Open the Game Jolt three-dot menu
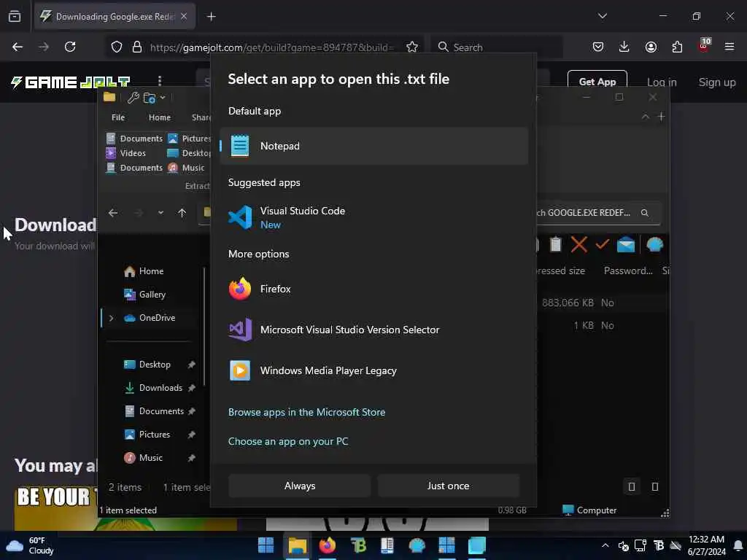 [160, 81]
